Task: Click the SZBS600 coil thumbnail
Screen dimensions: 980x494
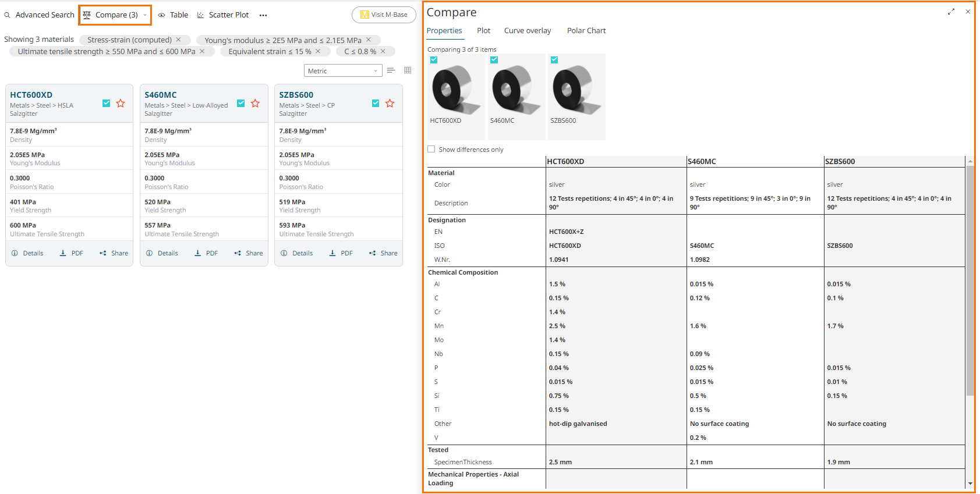Action: point(576,90)
